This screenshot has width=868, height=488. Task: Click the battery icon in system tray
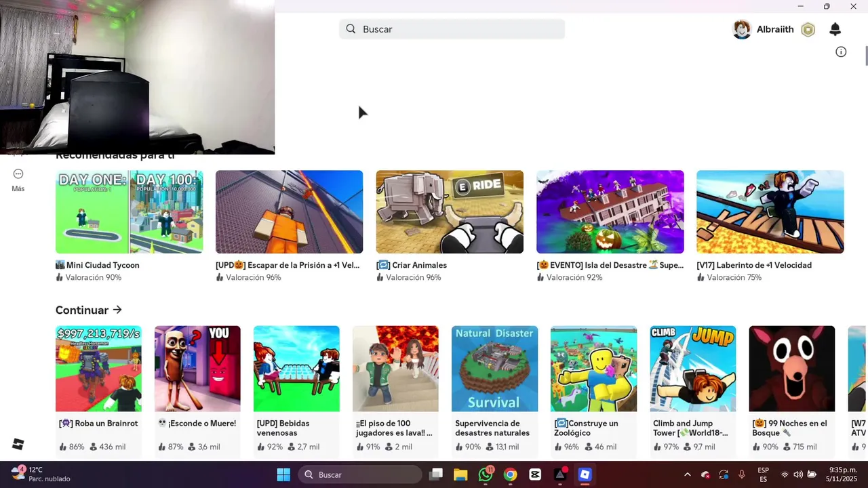(x=812, y=474)
